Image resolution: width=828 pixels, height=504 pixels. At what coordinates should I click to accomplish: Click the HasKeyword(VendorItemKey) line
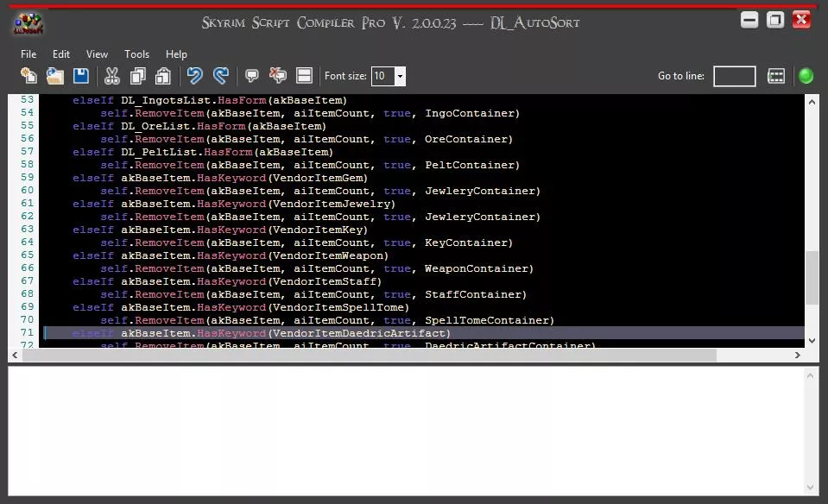pos(219,230)
